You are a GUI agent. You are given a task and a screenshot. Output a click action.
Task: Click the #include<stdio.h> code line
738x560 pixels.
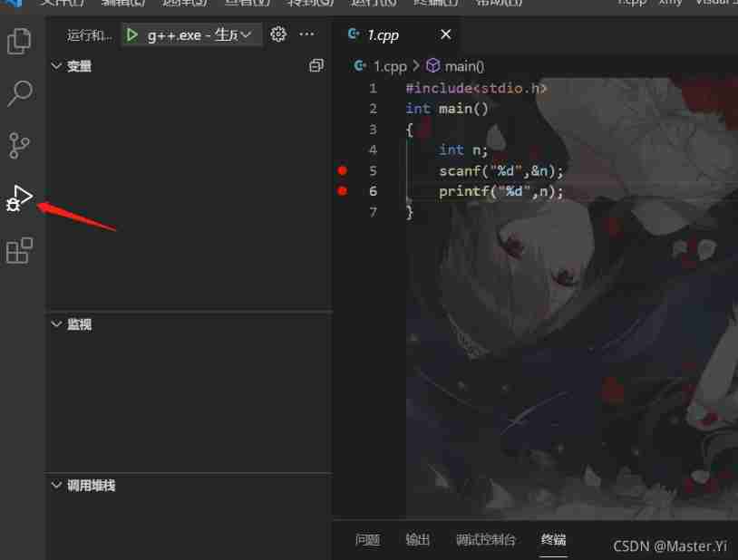coord(476,88)
